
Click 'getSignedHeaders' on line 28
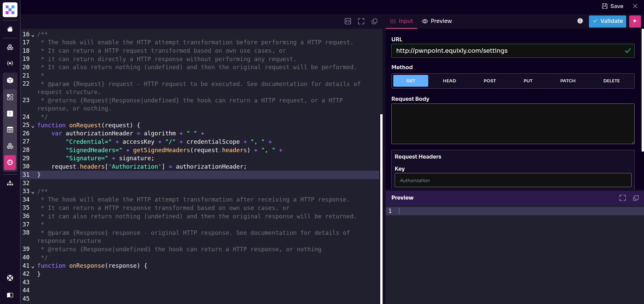pos(161,150)
